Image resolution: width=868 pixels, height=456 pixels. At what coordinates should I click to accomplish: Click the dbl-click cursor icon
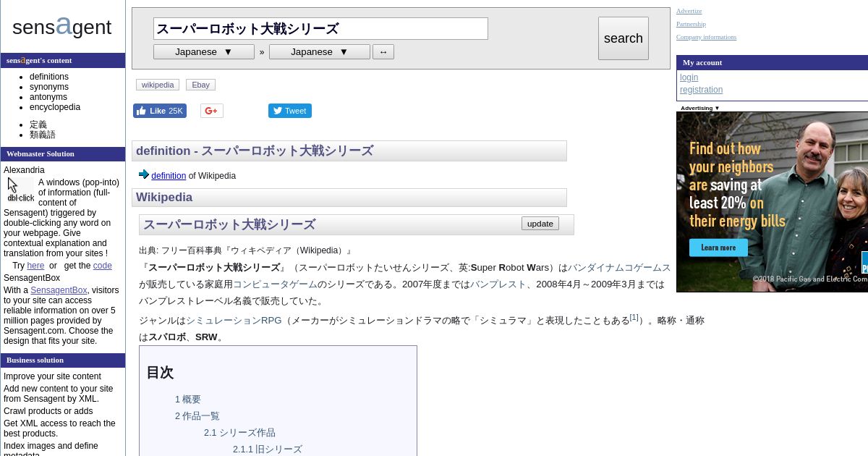tap(20, 190)
